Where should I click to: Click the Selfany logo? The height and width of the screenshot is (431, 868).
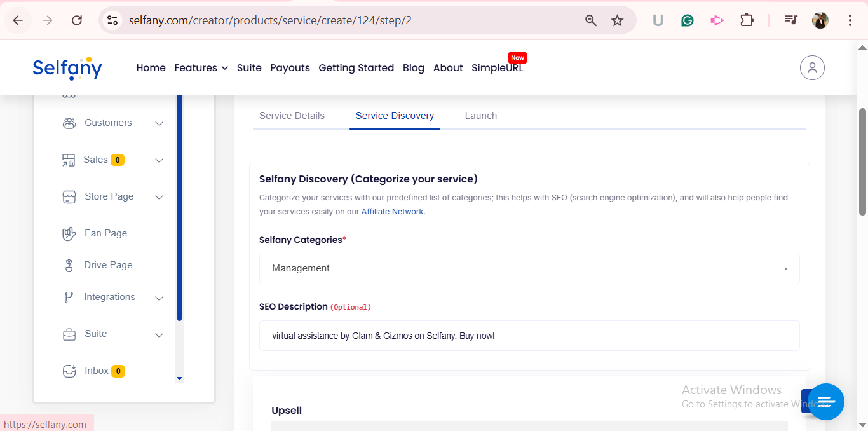[67, 68]
